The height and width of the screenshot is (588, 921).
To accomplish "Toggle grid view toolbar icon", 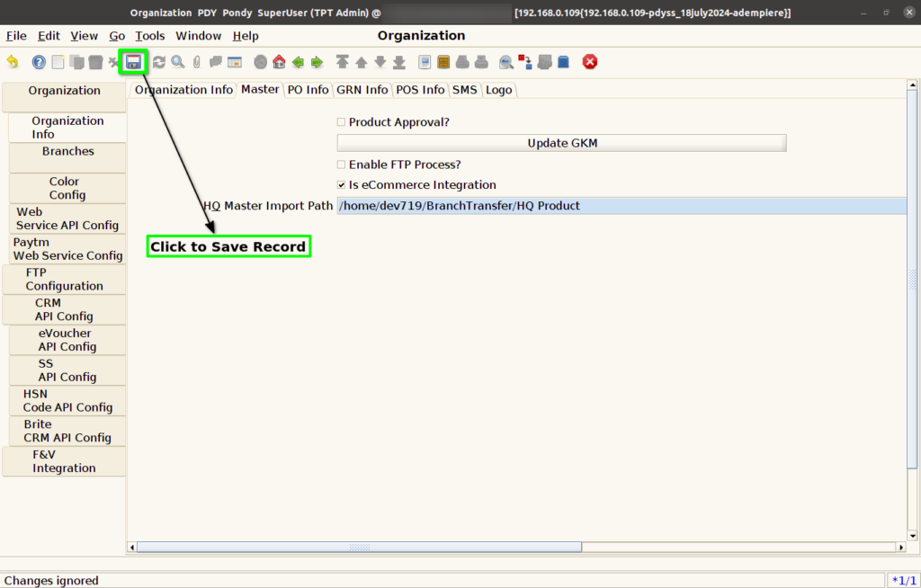I will point(235,62).
